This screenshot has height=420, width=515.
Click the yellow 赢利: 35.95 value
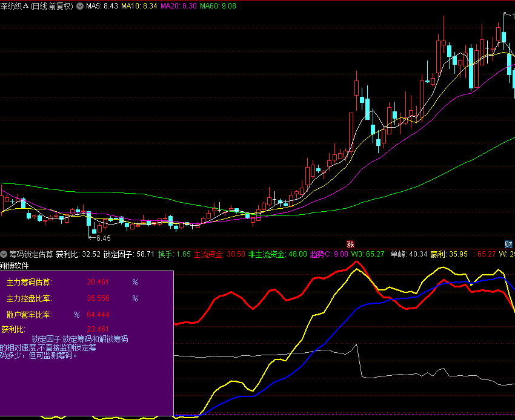(449, 254)
